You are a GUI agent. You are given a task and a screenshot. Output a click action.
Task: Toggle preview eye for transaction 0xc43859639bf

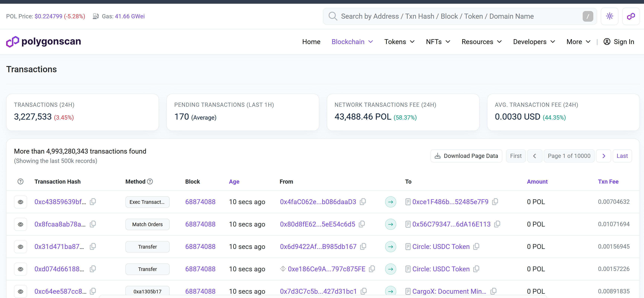[21, 202]
